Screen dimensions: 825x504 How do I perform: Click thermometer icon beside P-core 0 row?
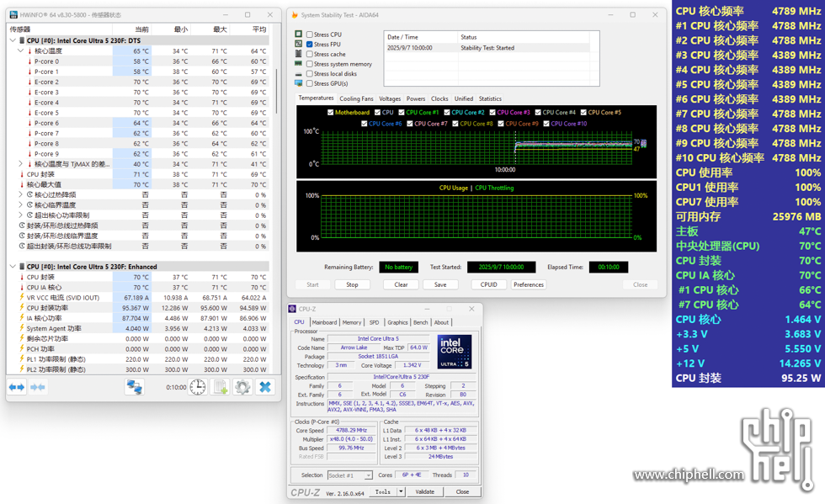point(29,61)
